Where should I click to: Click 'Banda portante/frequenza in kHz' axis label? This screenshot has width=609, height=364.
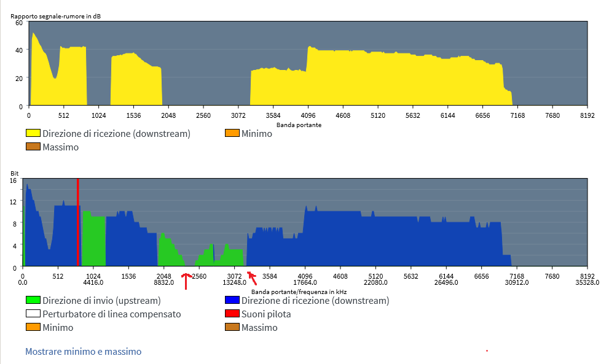[299, 292]
